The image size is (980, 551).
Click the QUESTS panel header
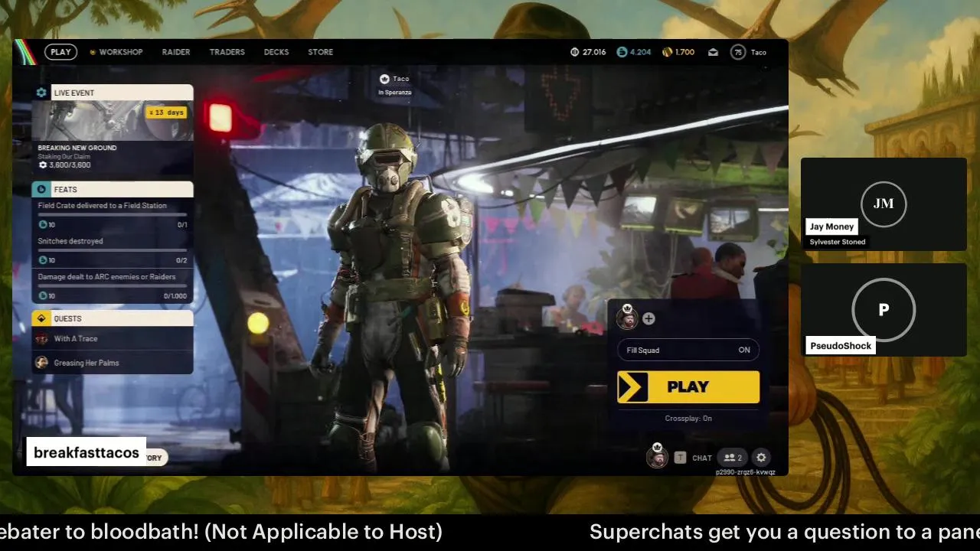tap(113, 318)
